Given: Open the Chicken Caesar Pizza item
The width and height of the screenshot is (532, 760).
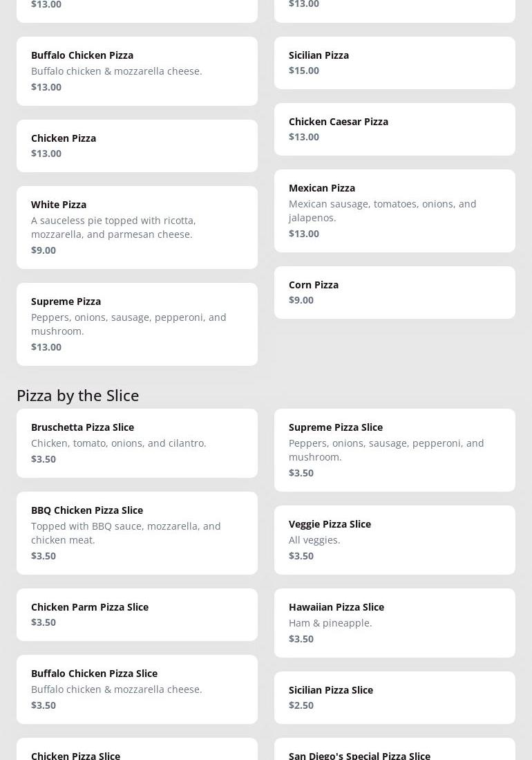Looking at the screenshot, I should [395, 129].
